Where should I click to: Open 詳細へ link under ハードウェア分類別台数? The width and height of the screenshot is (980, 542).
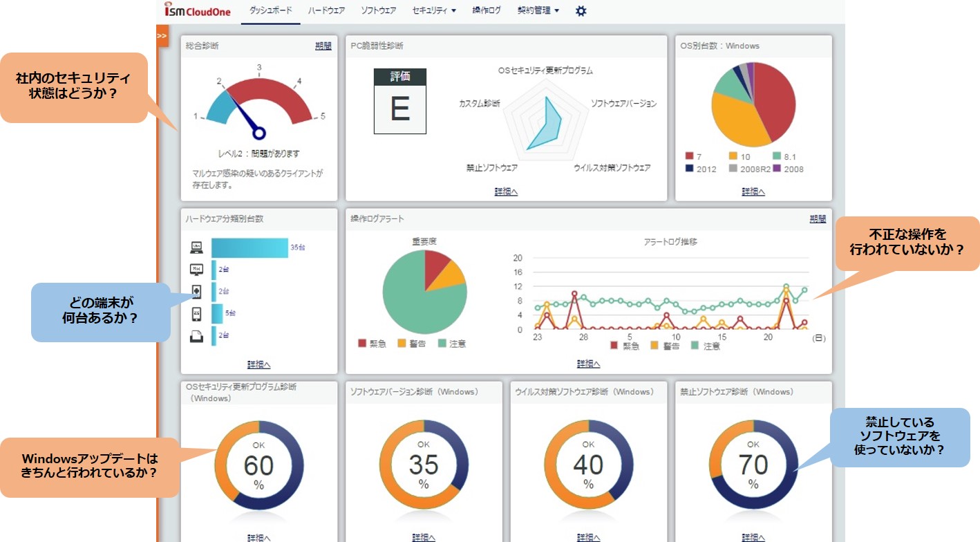click(258, 364)
